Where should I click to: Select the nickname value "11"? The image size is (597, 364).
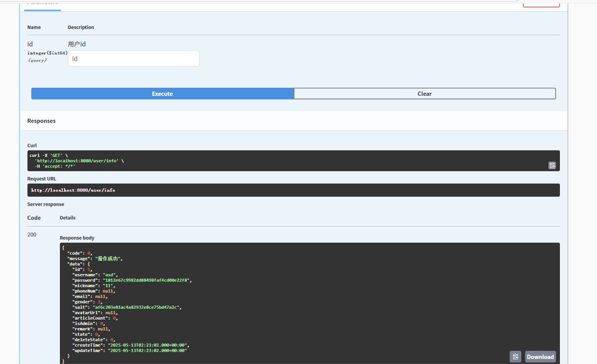(x=108, y=286)
